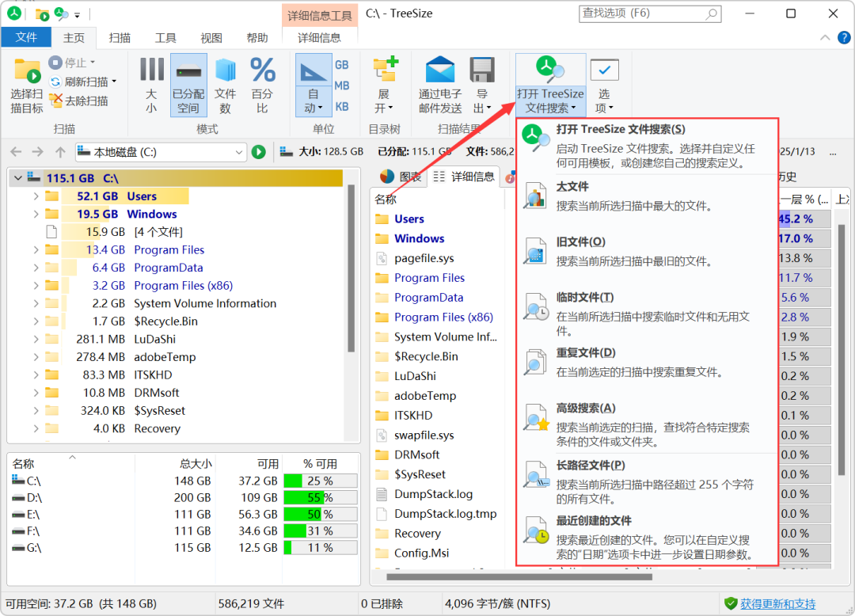
Task: Click the 选择扫描目标 folder icon
Action: pos(27,71)
